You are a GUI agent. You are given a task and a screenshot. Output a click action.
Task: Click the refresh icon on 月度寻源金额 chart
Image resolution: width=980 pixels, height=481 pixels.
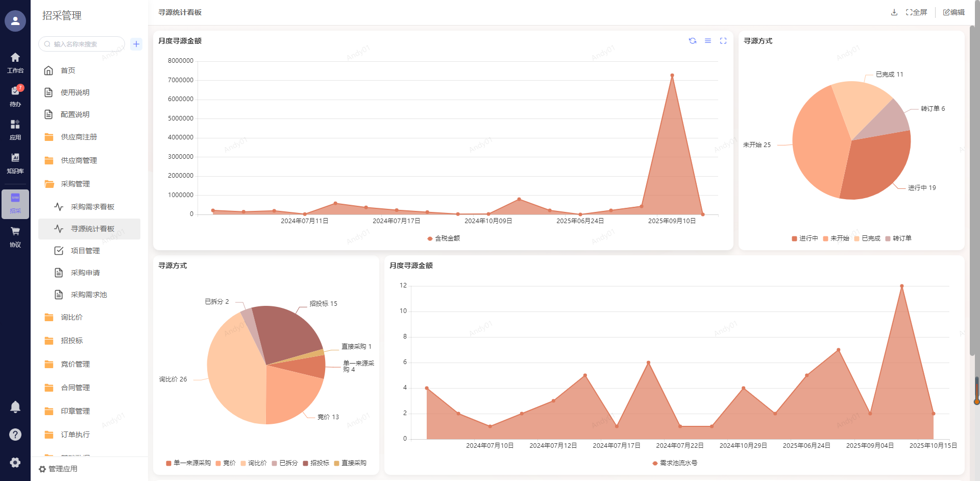[x=692, y=41]
